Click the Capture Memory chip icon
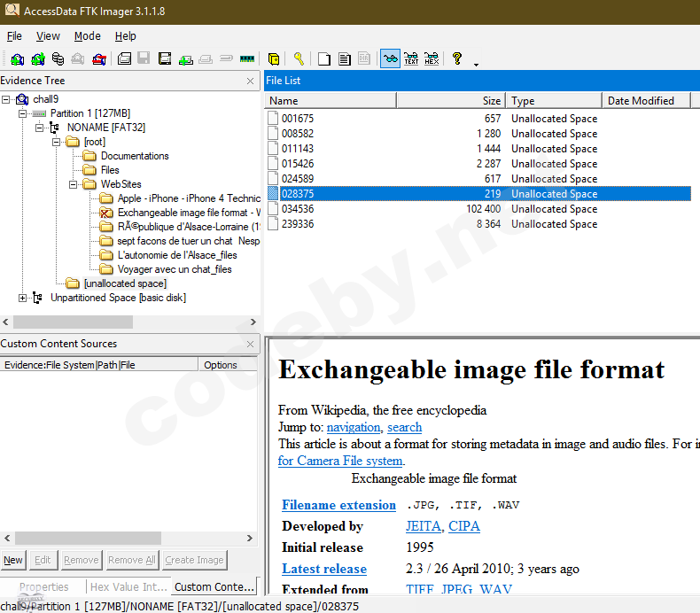Image resolution: width=700 pixels, height=613 pixels. pyautogui.click(x=247, y=59)
